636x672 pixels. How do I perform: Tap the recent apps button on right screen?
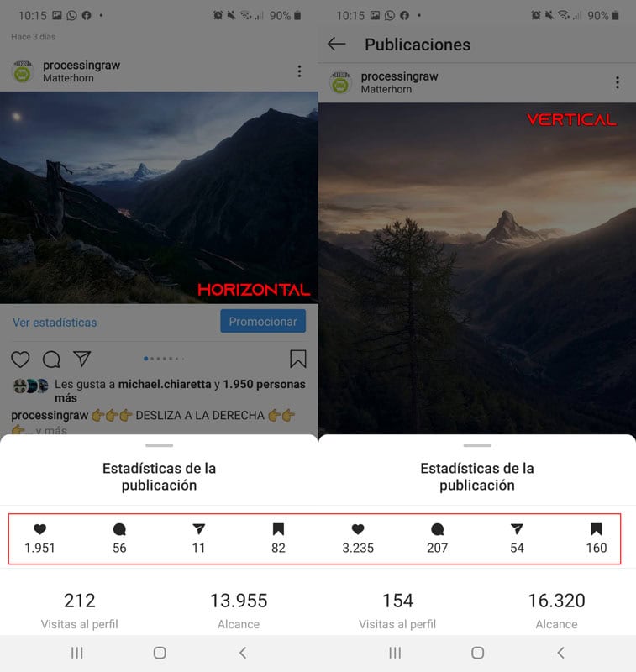point(395,653)
